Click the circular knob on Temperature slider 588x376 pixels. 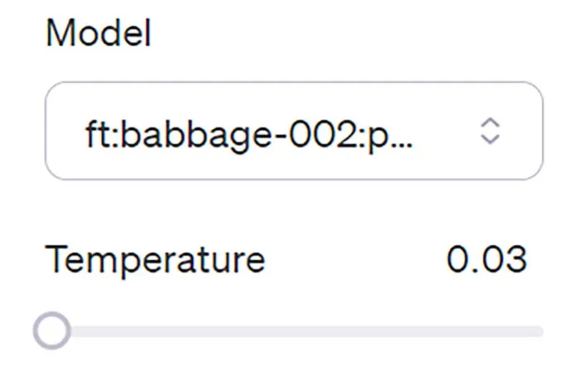click(52, 332)
